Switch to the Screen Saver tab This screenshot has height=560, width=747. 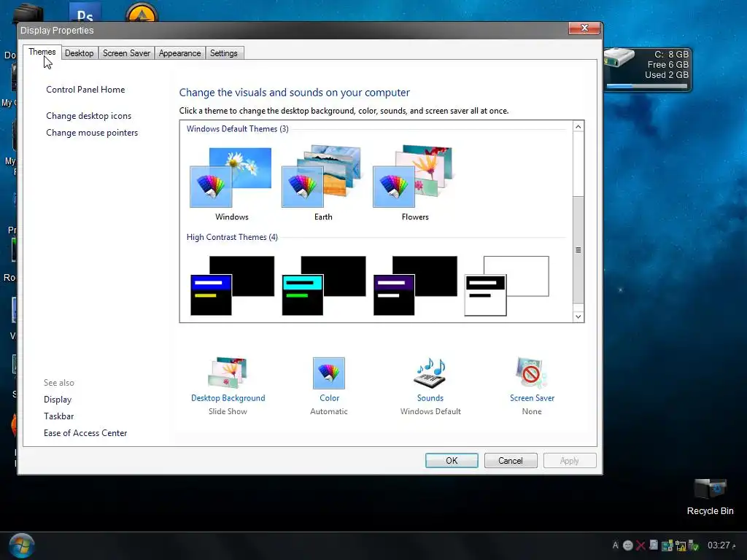(x=126, y=53)
